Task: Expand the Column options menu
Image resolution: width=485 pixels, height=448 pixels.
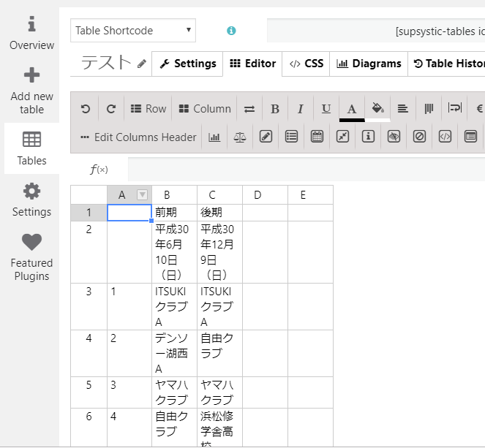Action: click(x=205, y=109)
